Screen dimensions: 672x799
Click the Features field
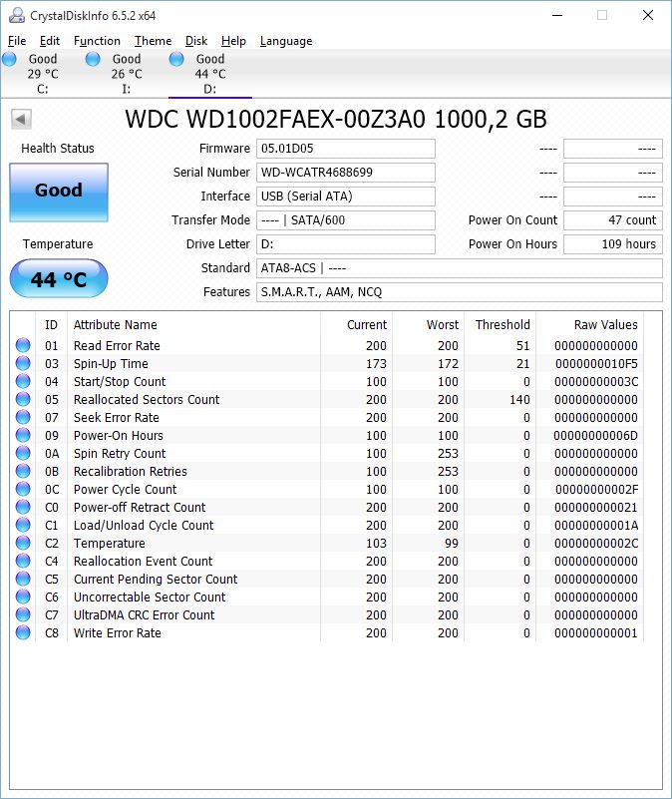[x=459, y=292]
